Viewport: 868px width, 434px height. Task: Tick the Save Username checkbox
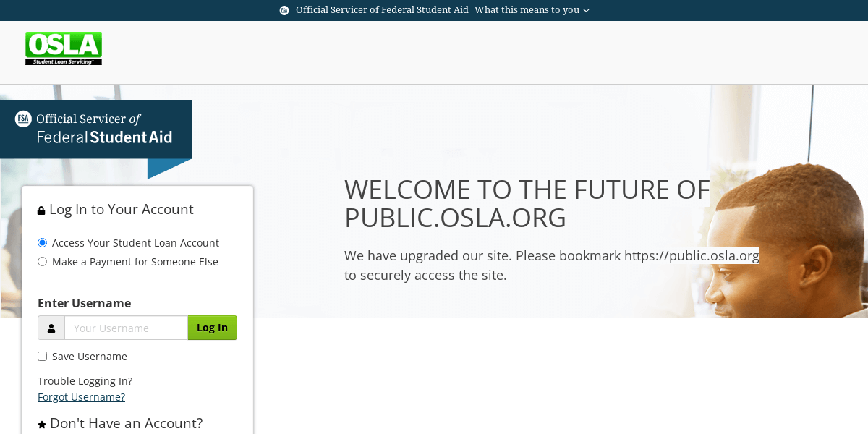click(42, 357)
